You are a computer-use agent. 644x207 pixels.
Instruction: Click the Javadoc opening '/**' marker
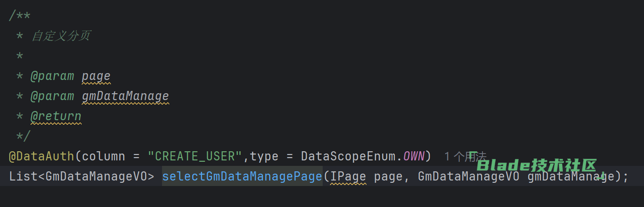point(20,16)
